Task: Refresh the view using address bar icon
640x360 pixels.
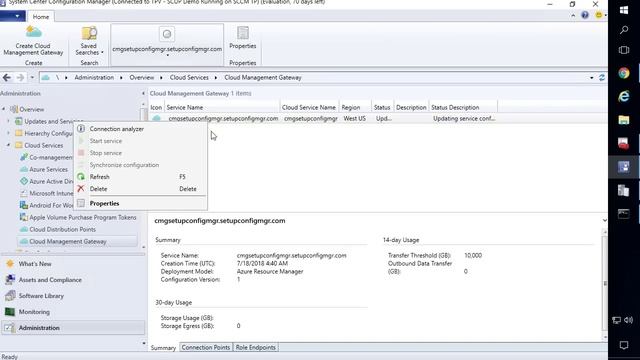Action: tap(602, 78)
